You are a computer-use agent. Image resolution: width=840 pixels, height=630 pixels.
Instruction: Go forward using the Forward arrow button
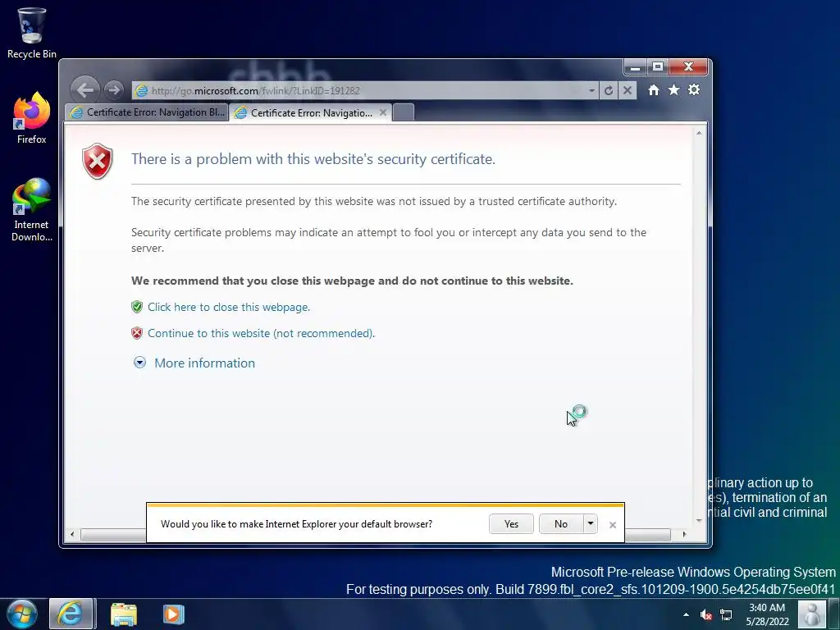113,90
